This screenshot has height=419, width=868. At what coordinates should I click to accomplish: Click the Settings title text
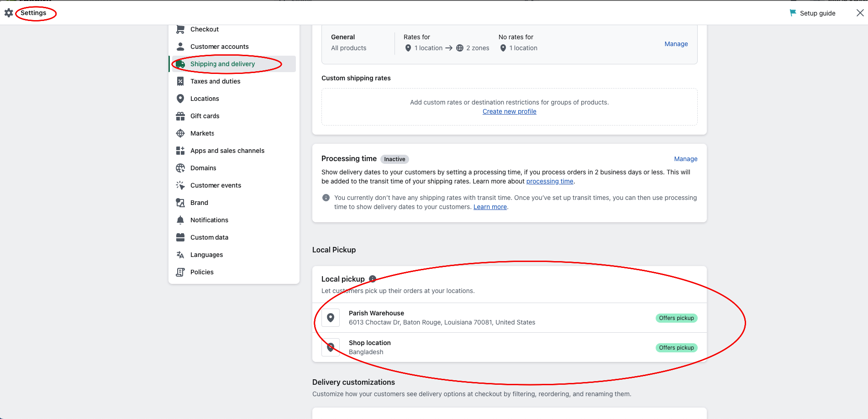pyautogui.click(x=33, y=13)
